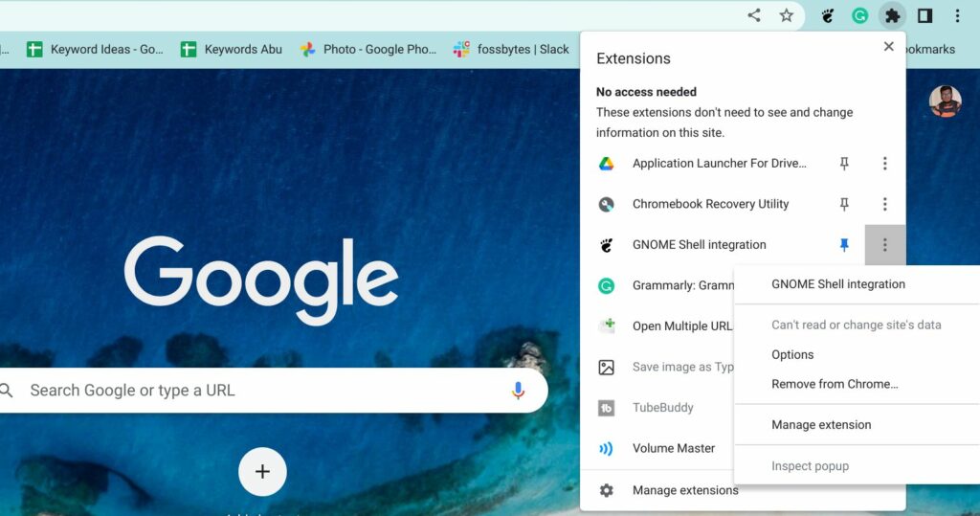The width and height of the screenshot is (980, 516).
Task: Toggle the Extensions puzzle-piece button
Action: [x=893, y=15]
